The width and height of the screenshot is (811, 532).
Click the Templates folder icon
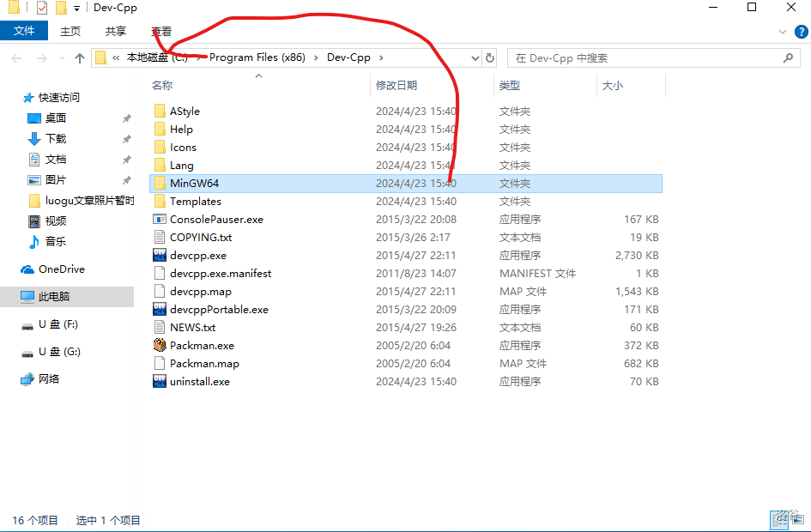pyautogui.click(x=160, y=201)
